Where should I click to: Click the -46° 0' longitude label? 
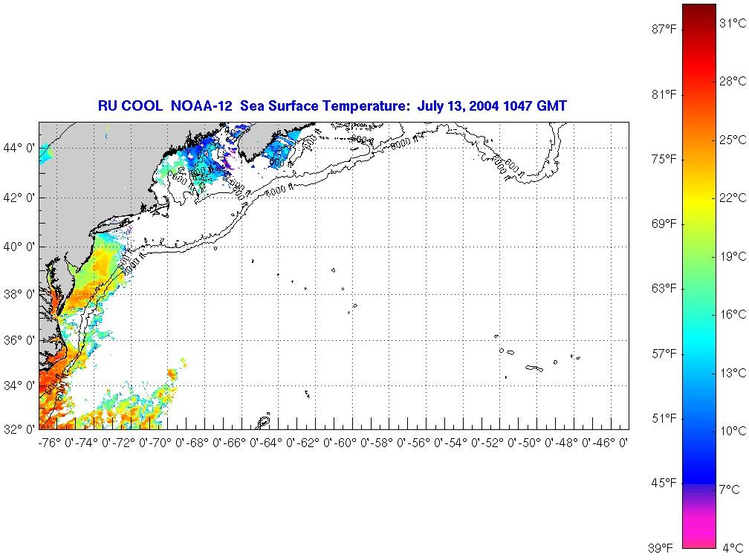tap(610, 443)
